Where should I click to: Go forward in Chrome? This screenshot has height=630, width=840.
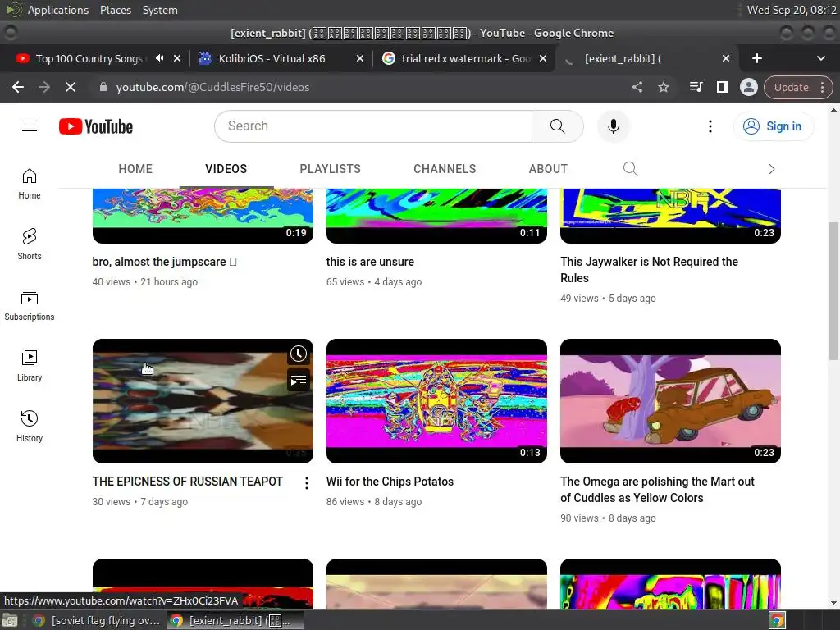(x=44, y=87)
